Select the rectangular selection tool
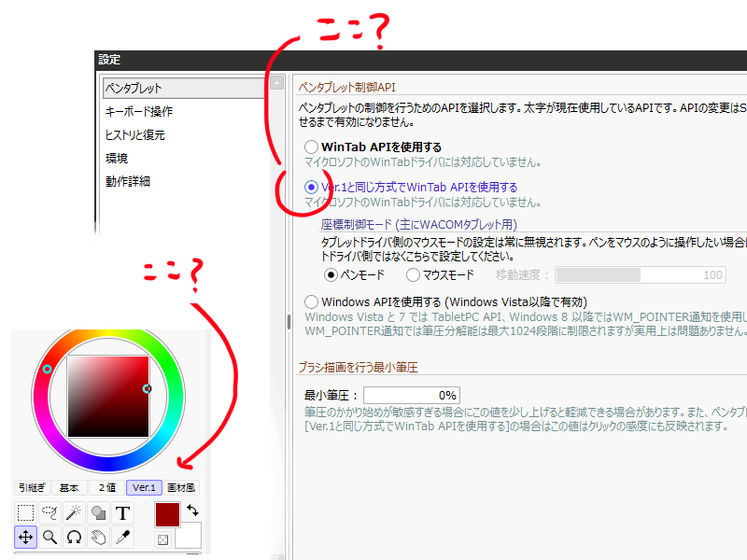 pos(26,511)
